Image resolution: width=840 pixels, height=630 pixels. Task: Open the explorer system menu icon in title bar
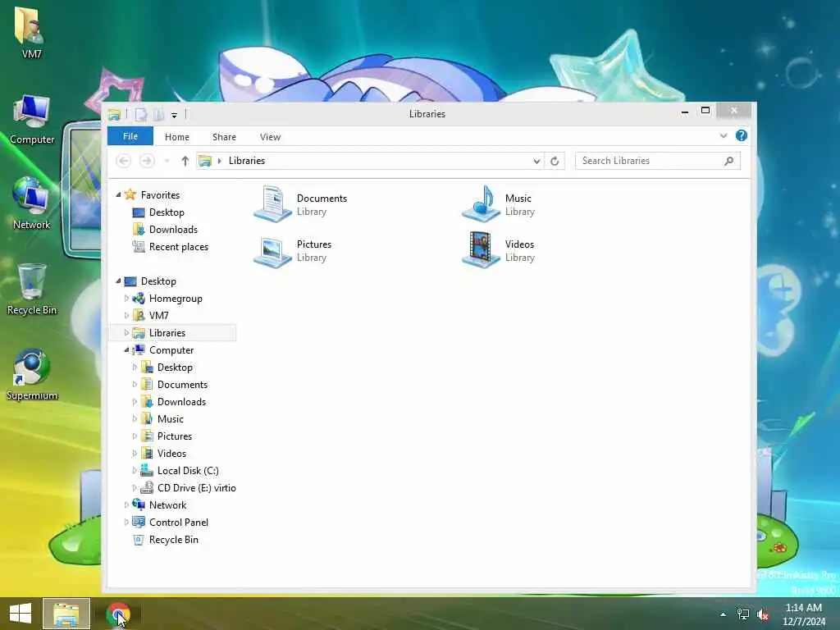click(113, 114)
